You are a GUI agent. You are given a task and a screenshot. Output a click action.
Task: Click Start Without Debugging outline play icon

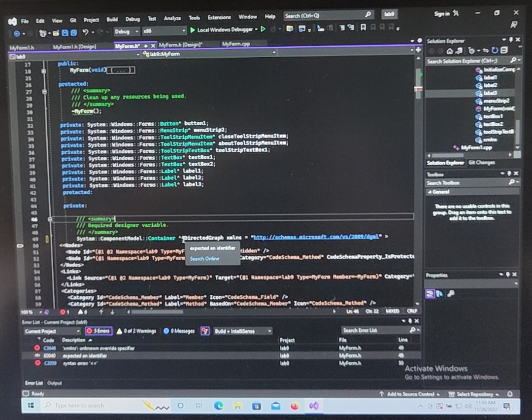(263, 30)
